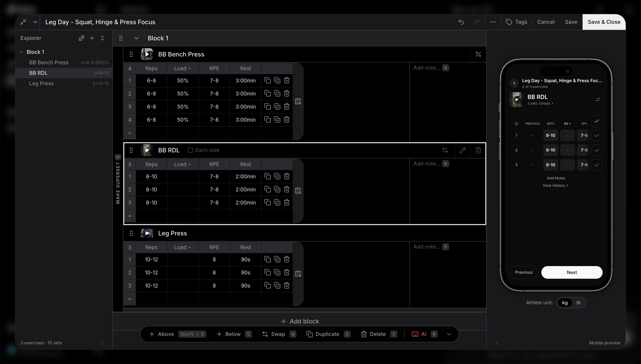Screen dimensions: 641x364
Task: Click the Tags button in the top bar
Action: click(x=516, y=22)
